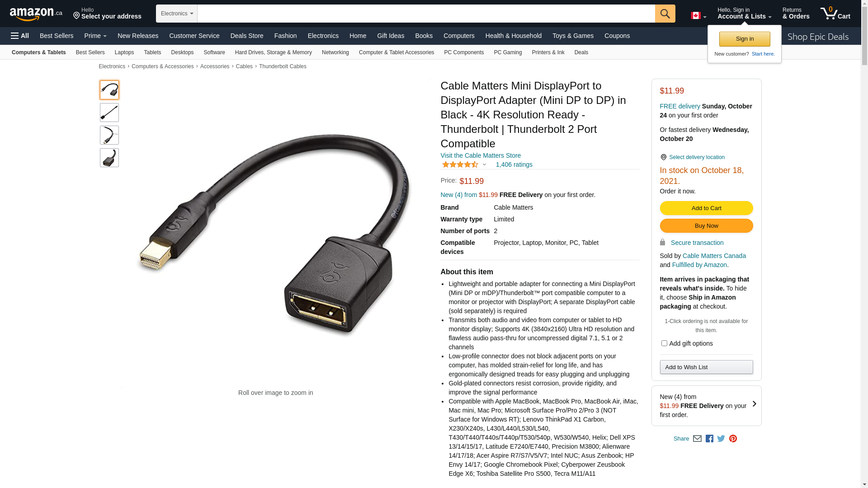
Task: Share via email envelope icon
Action: click(x=697, y=439)
